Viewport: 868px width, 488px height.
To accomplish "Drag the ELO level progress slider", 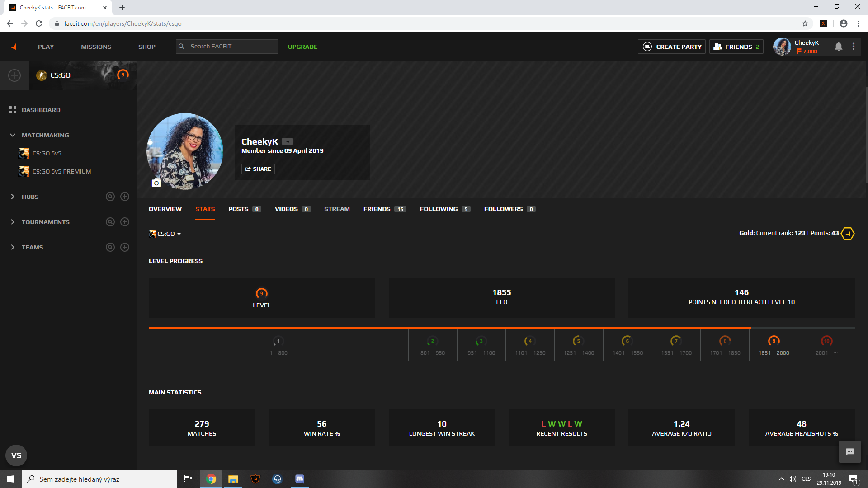I will [x=752, y=327].
